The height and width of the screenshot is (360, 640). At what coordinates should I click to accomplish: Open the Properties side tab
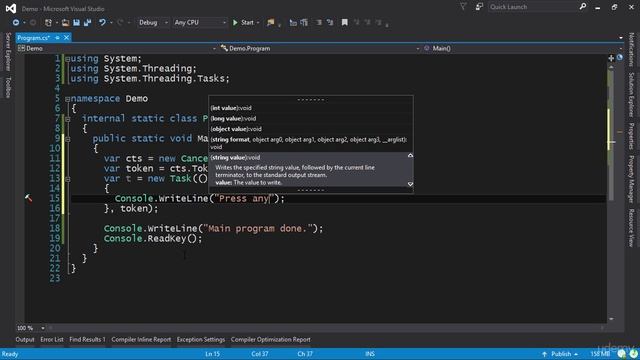(631, 136)
